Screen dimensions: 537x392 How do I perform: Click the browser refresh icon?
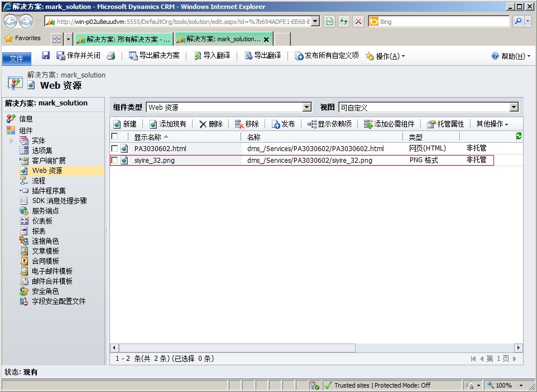pyautogui.click(x=343, y=22)
